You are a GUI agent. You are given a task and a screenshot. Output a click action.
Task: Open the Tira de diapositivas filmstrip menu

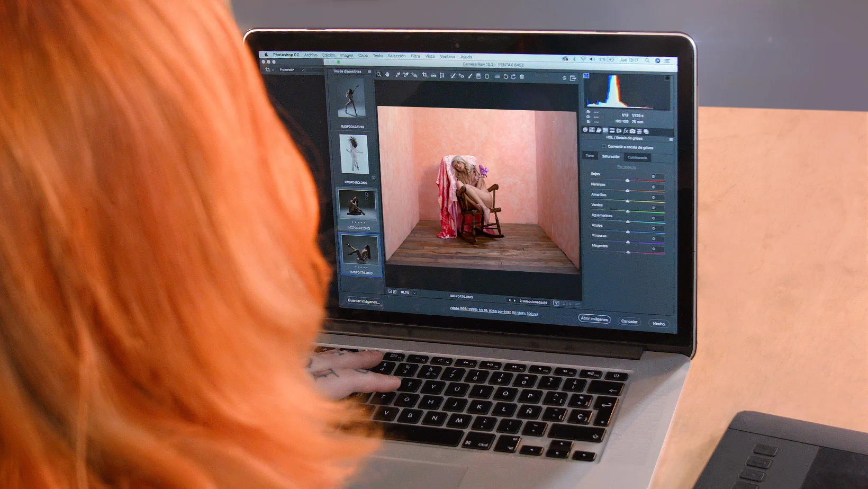(x=369, y=72)
